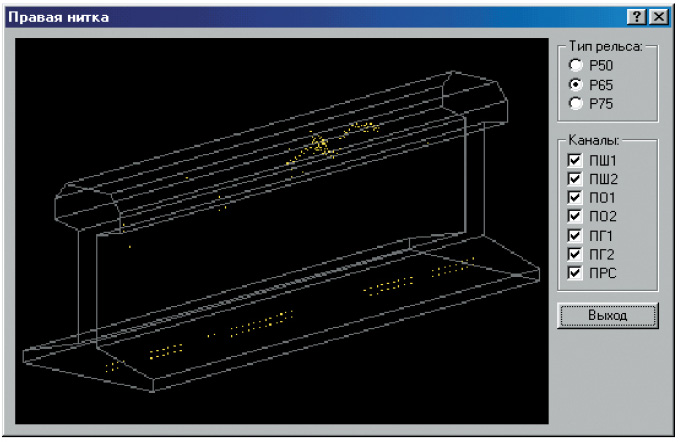Image resolution: width=680 pixels, height=442 pixels.
Task: Toggle the ПГ2 channel checkbox
Action: coord(575,254)
